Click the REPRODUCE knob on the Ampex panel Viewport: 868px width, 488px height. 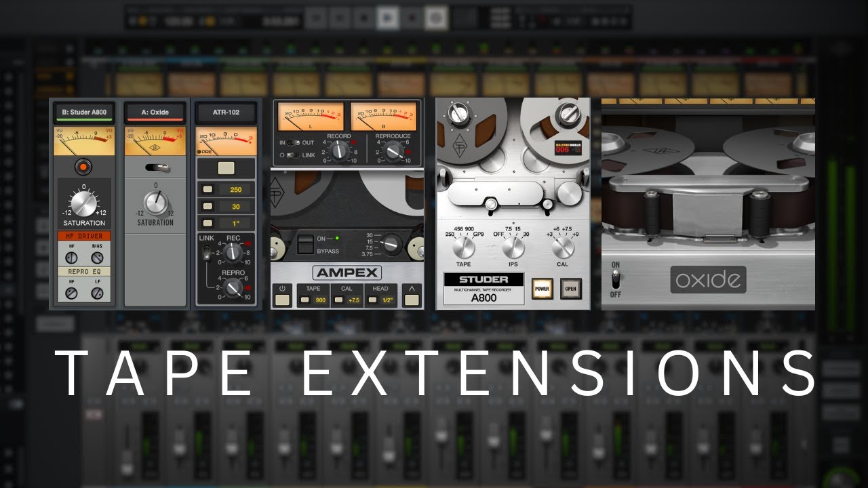pos(393,151)
